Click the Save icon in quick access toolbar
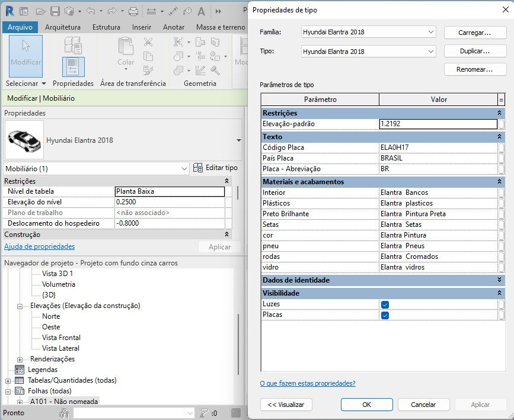 click(x=55, y=11)
